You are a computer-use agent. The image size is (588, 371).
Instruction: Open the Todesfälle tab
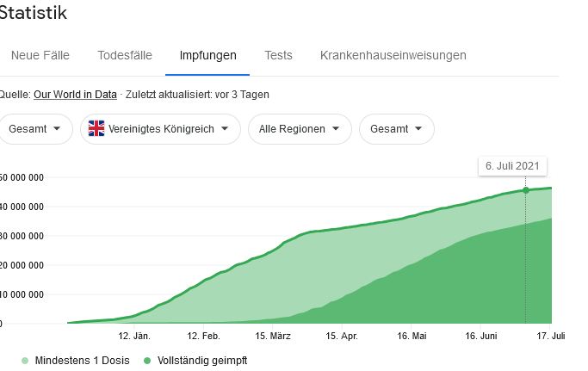tap(125, 55)
